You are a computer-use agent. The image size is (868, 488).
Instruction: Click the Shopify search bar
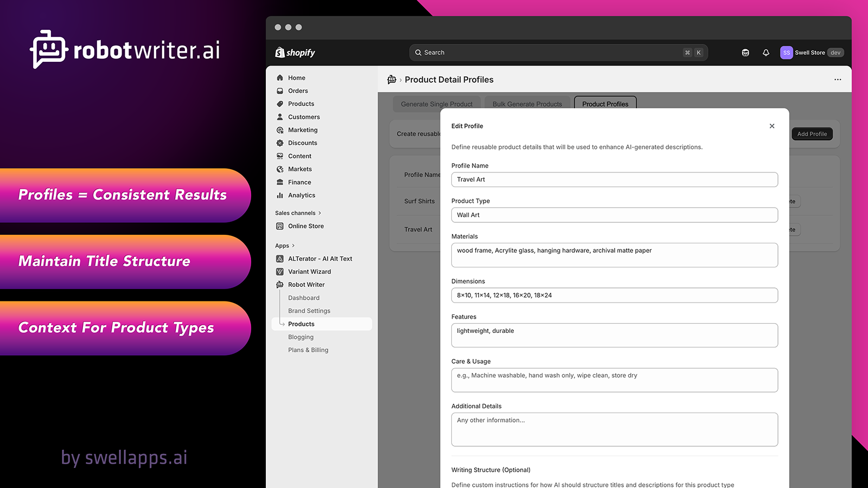(x=558, y=53)
